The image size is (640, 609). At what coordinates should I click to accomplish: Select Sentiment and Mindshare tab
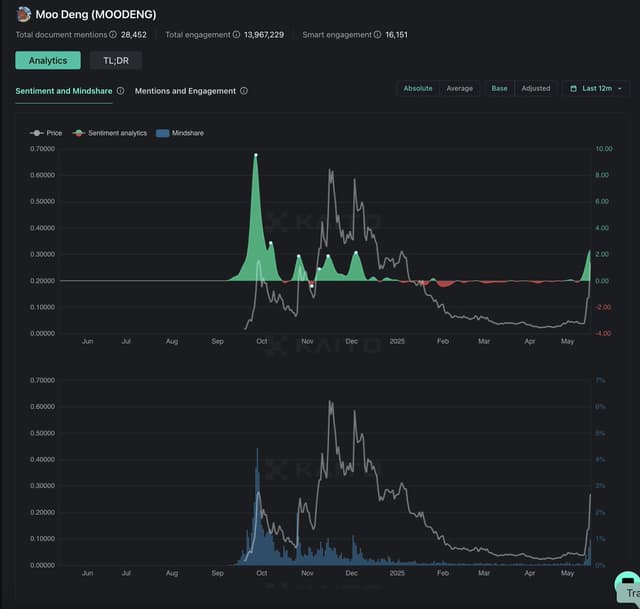(x=64, y=91)
